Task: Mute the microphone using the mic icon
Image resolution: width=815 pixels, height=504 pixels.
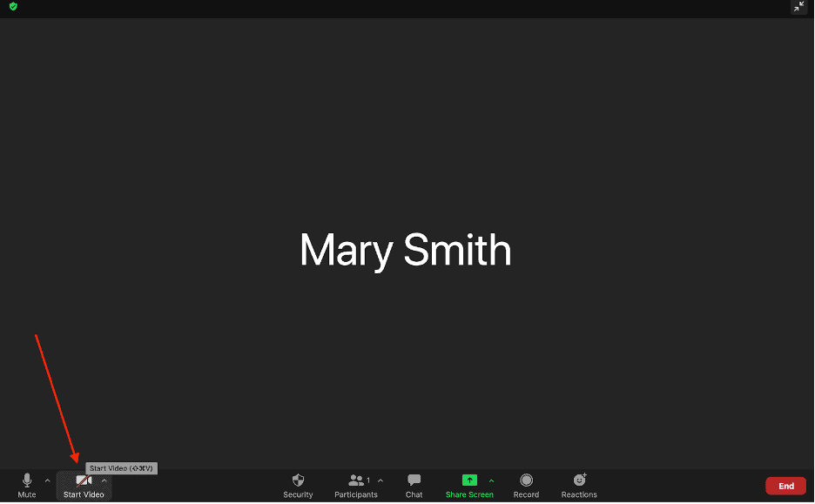Action: coord(27,480)
